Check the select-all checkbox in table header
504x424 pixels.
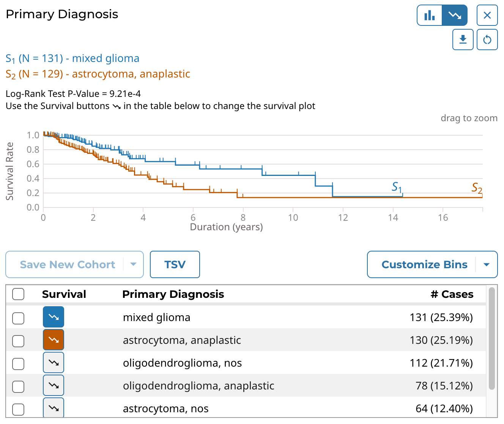[x=18, y=294]
